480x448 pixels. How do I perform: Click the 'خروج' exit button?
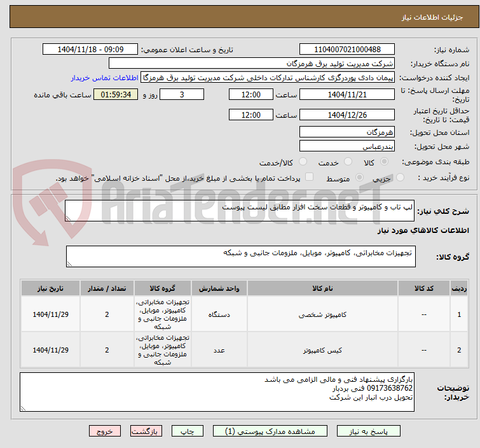[x=105, y=431]
